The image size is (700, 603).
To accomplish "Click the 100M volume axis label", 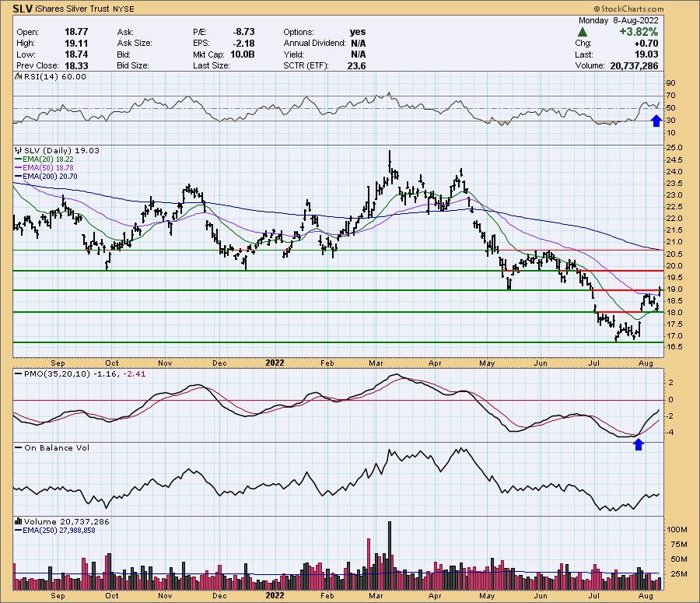I will tap(677, 530).
